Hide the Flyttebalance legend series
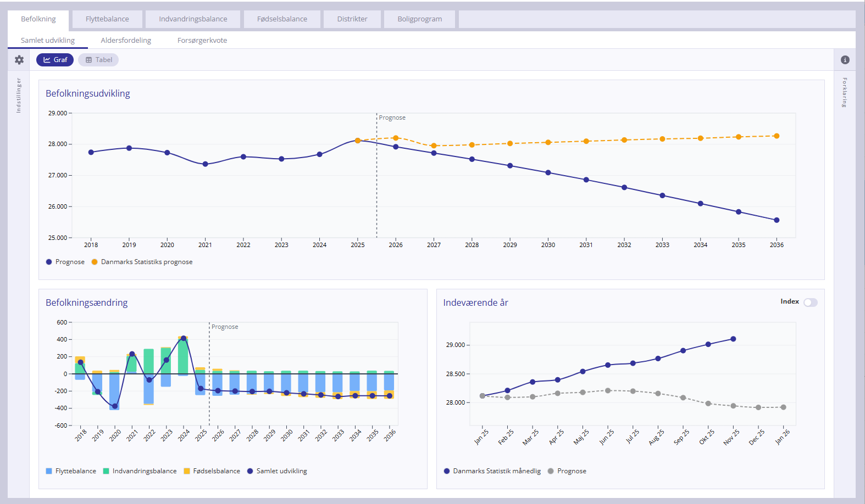The image size is (865, 504). coord(75,471)
